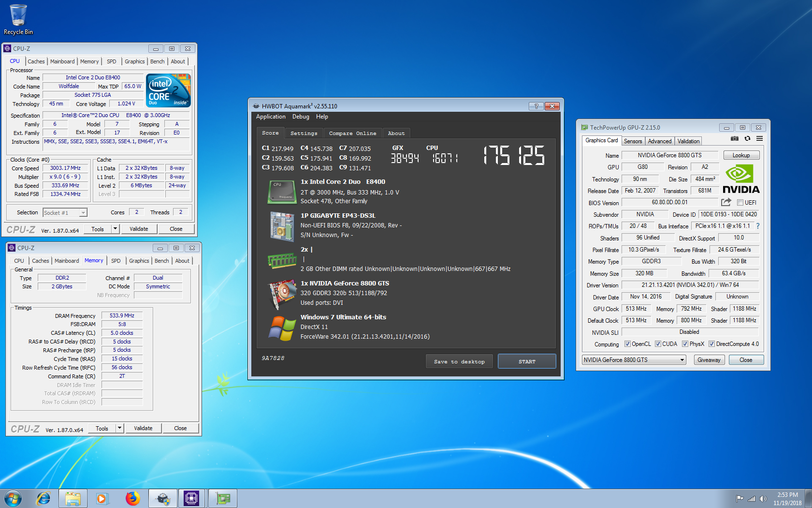Click the RAM module icon in Aquamark
The image size is (812, 508).
point(282,260)
